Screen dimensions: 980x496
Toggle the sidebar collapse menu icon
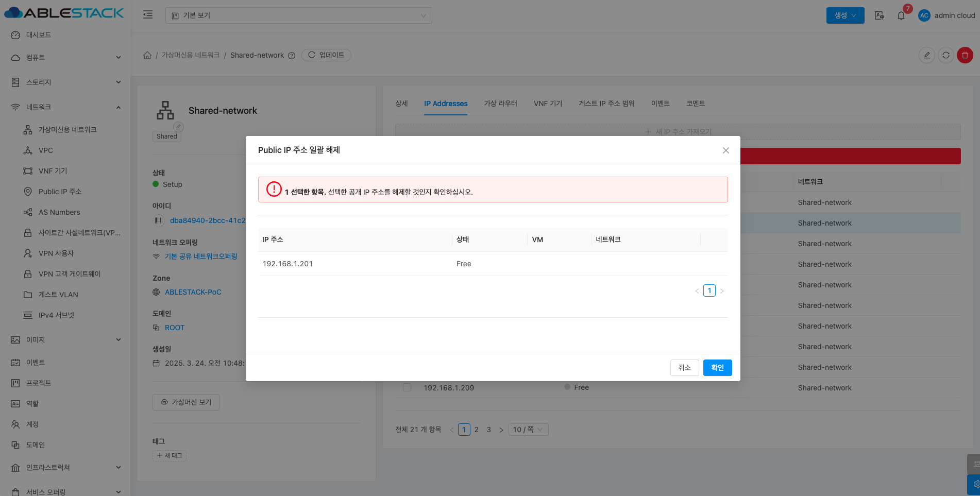click(x=148, y=15)
